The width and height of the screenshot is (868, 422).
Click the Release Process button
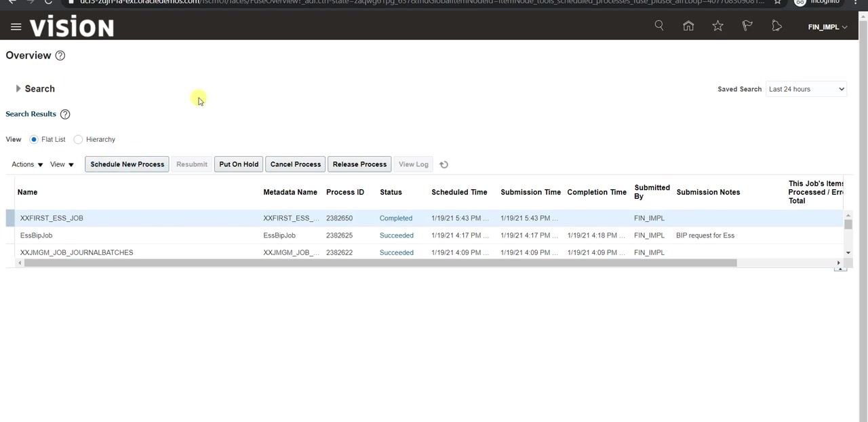[x=359, y=164]
